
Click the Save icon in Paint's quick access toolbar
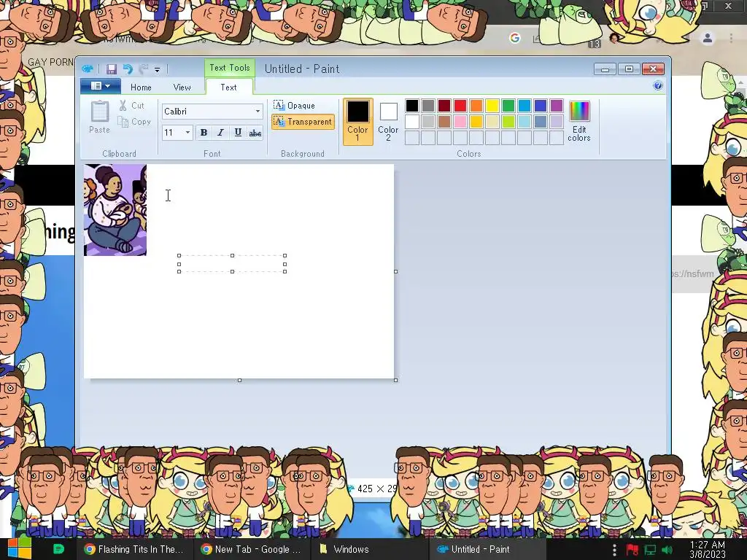tap(112, 69)
